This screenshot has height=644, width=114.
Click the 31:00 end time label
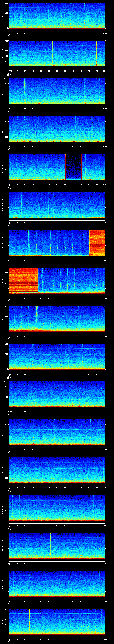click(105, 639)
